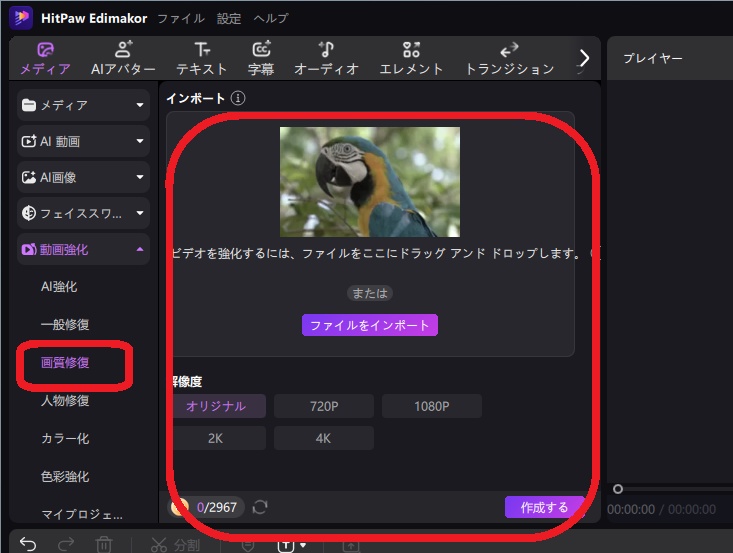Open the オーディオ tab

[x=326, y=58]
